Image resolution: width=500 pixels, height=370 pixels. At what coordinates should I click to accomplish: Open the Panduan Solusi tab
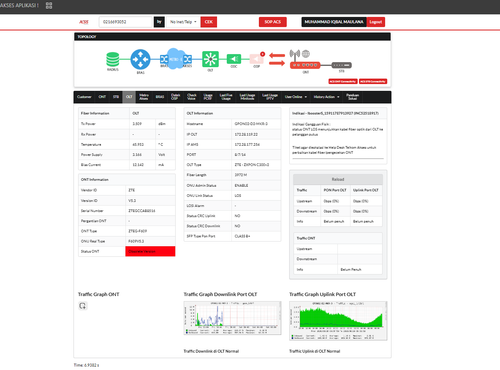coord(352,97)
